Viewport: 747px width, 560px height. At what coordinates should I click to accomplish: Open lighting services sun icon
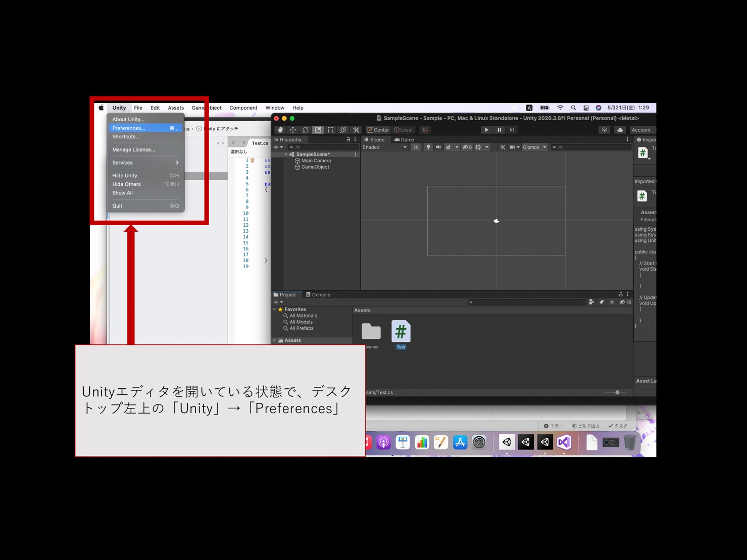click(x=605, y=130)
